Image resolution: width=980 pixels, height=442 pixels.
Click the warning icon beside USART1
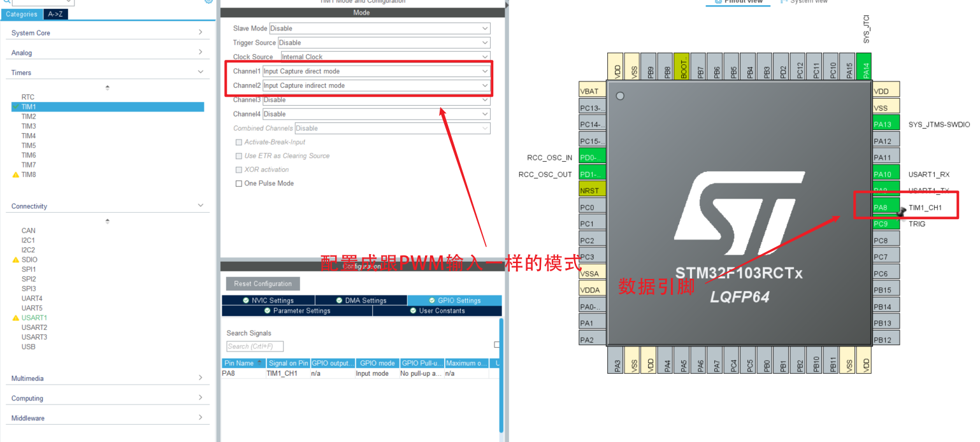[x=16, y=318]
